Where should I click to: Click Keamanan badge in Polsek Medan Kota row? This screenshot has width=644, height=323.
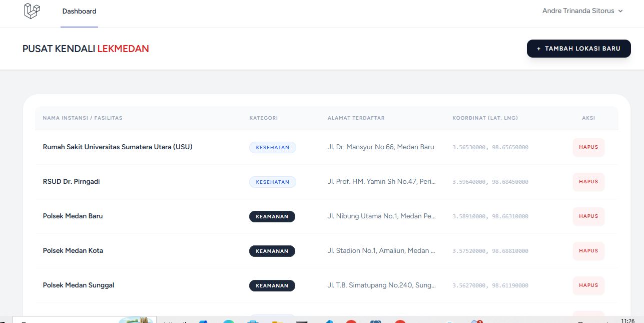[x=272, y=251]
